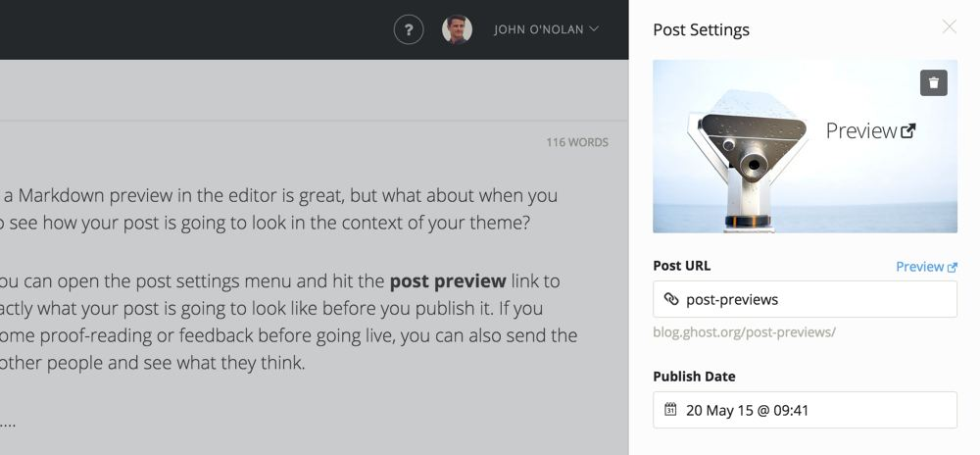980x455 pixels.
Task: Open the help question mark icon
Action: (408, 29)
